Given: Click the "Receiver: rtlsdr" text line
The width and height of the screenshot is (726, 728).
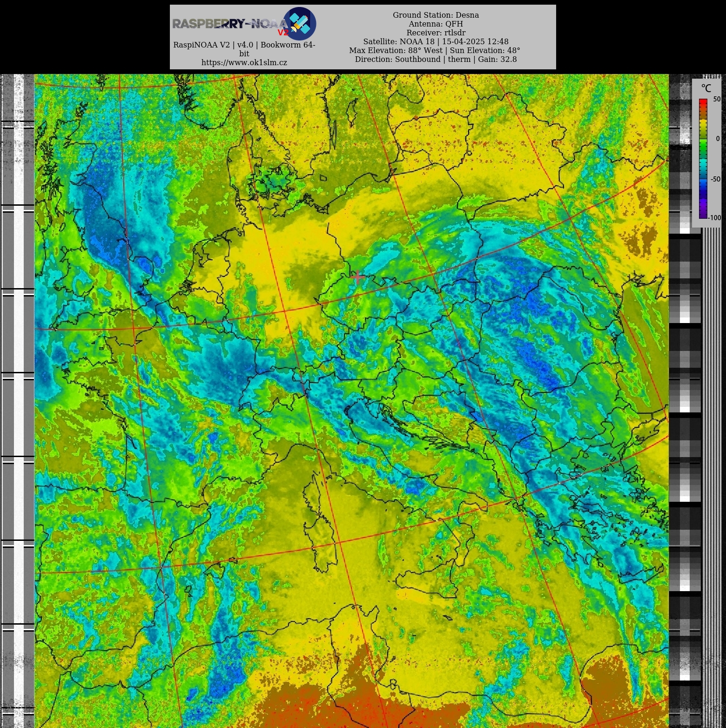Looking at the screenshot, I should pyautogui.click(x=436, y=33).
